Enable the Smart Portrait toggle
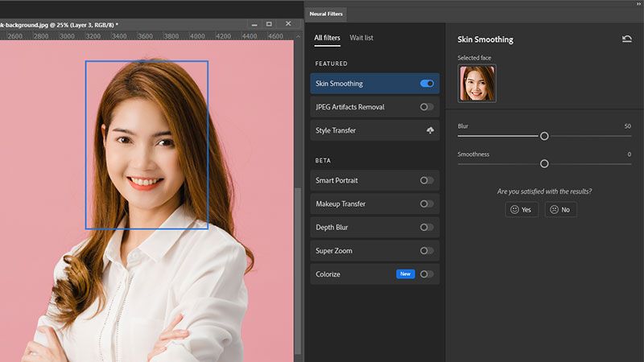644x362 pixels. (427, 180)
